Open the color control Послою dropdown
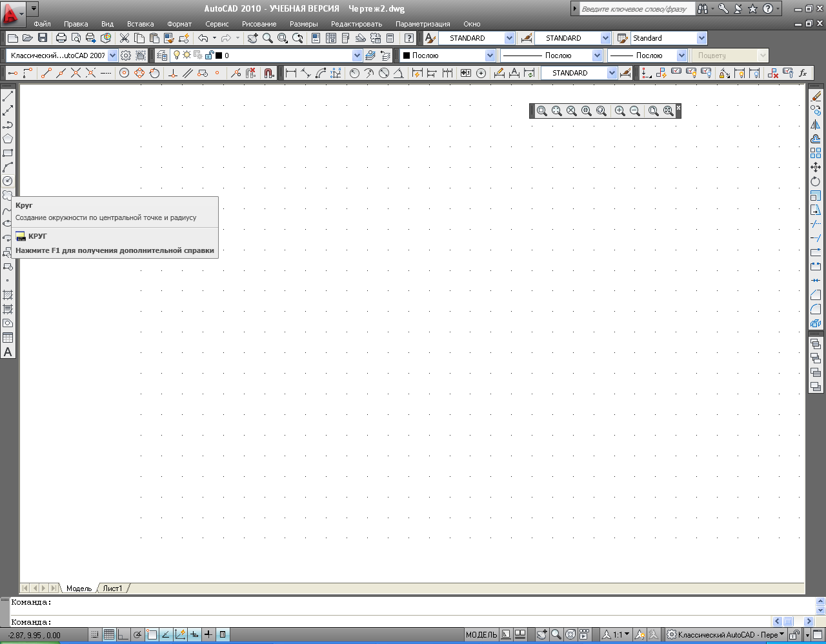The height and width of the screenshot is (644, 826). click(490, 55)
